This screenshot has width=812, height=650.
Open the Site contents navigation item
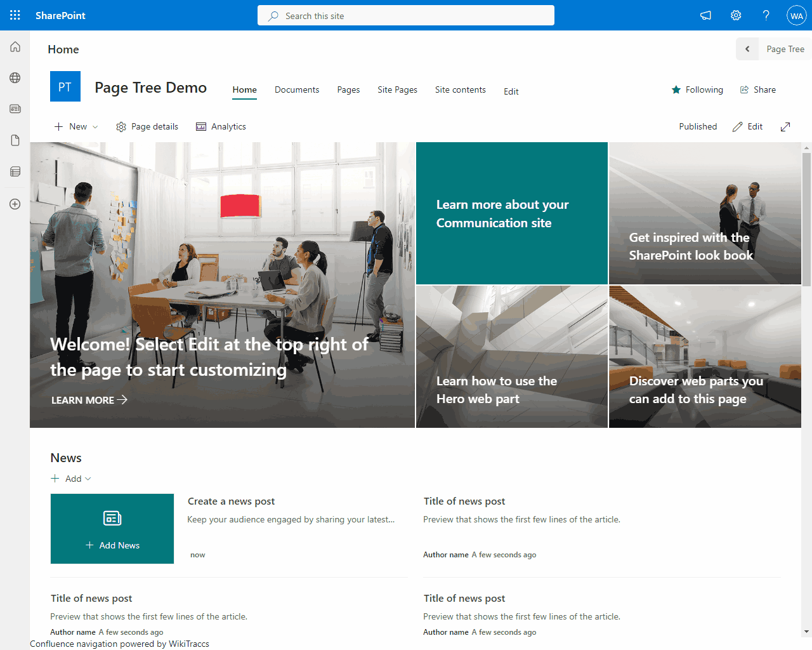(461, 90)
